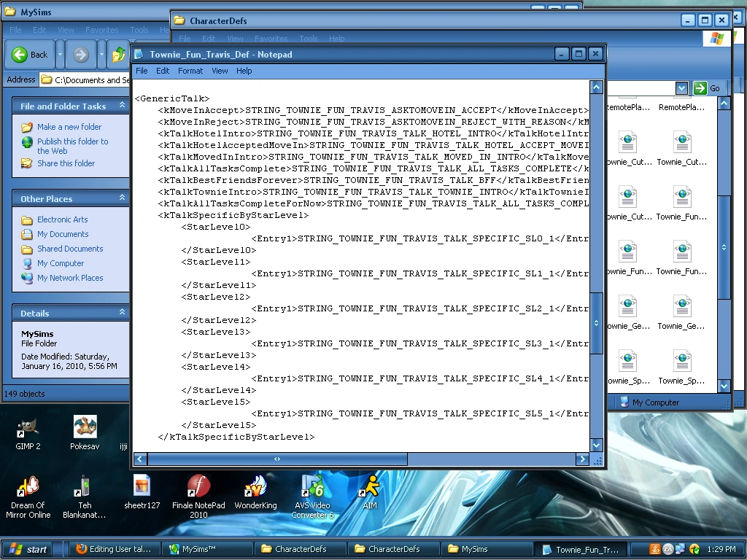Click the Notepad vertical scrollbar thumb
Screen dimensions: 747x560
(x=597, y=323)
